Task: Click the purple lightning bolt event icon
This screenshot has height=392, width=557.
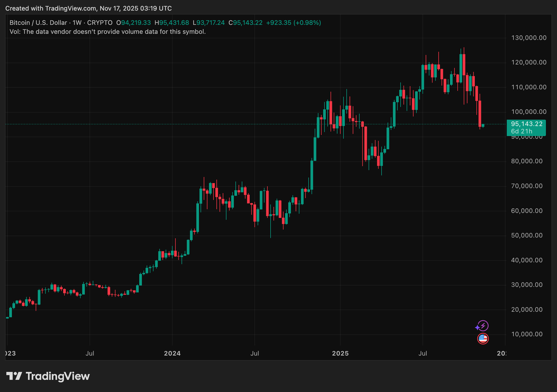Action: [482, 326]
